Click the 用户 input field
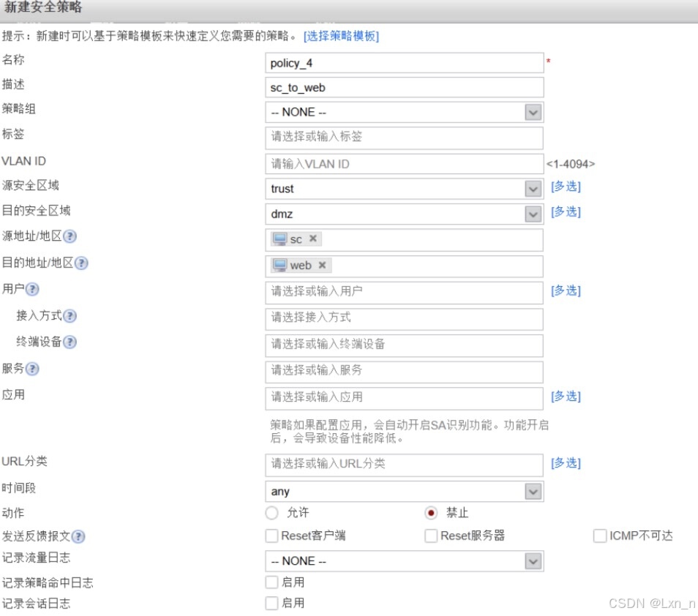This screenshot has height=616, width=698. 404,293
